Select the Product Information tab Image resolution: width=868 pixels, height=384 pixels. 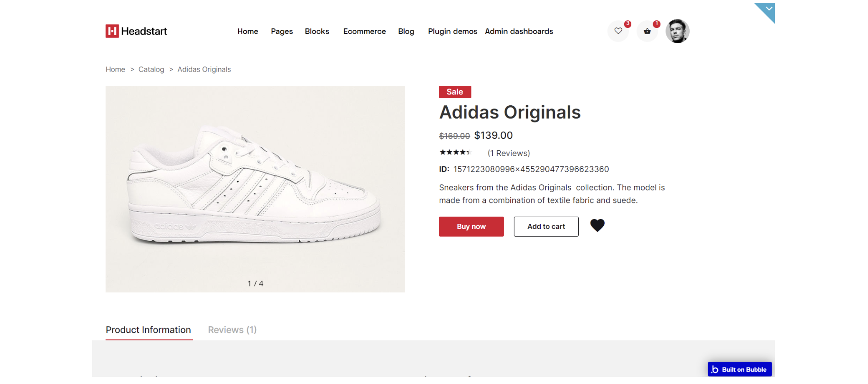pyautogui.click(x=148, y=330)
